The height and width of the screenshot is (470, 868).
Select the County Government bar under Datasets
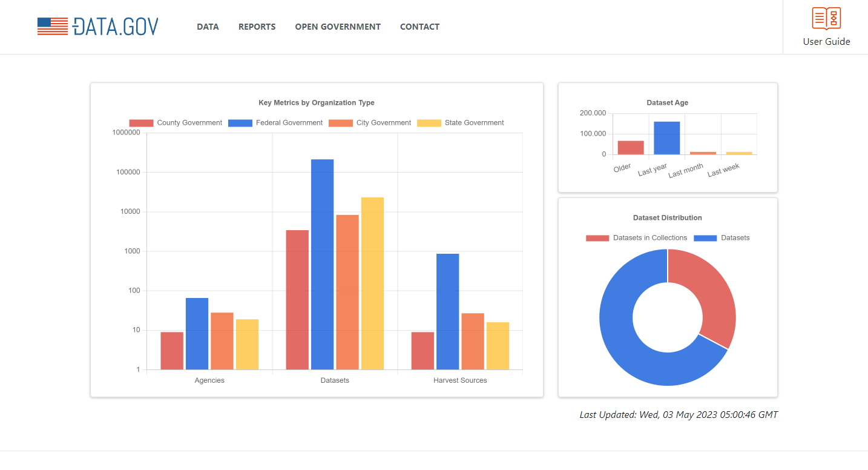297,300
